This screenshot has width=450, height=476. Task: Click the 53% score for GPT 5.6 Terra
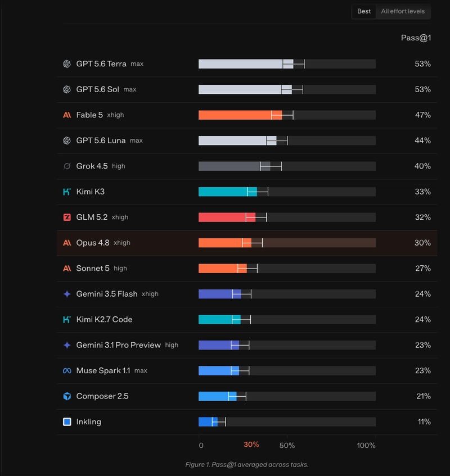422,64
